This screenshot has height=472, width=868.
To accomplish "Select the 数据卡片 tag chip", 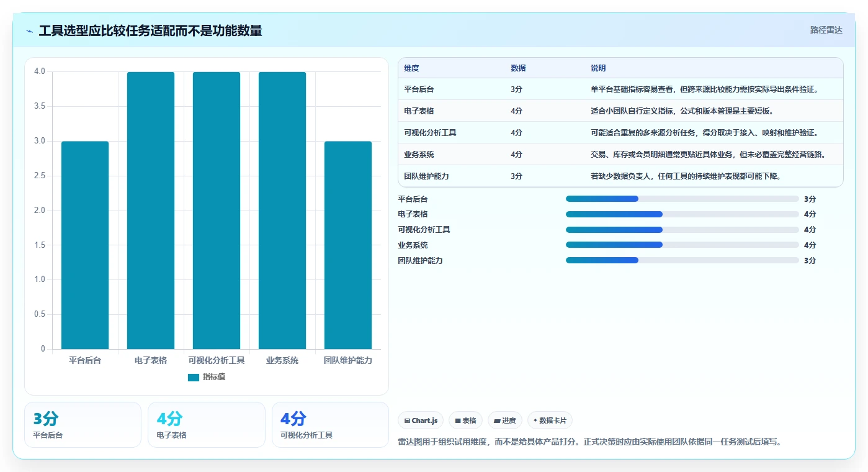I will click(550, 420).
